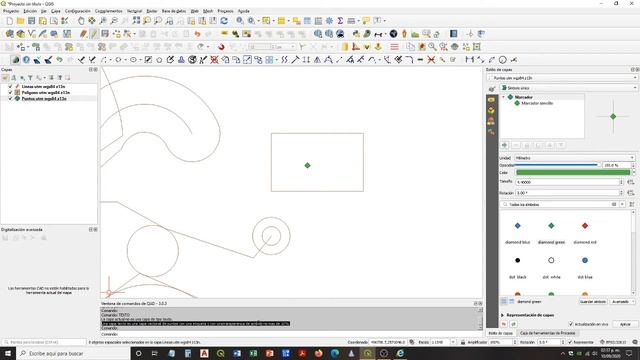The width and height of the screenshot is (640, 360).
Task: Choose the diamond red symbol
Action: 585,226
